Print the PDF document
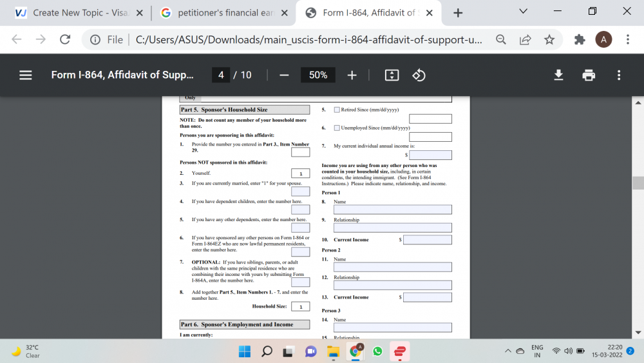The width and height of the screenshot is (644, 363). pos(589,75)
